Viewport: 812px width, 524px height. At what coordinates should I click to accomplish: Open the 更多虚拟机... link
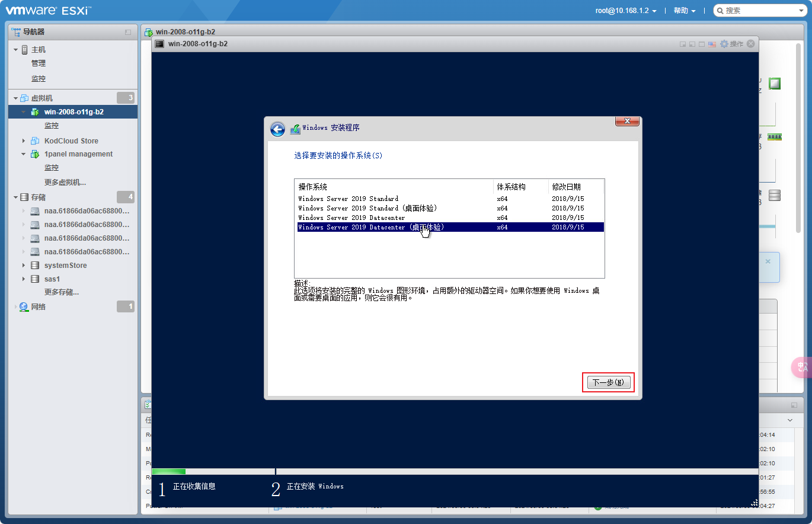click(x=65, y=183)
